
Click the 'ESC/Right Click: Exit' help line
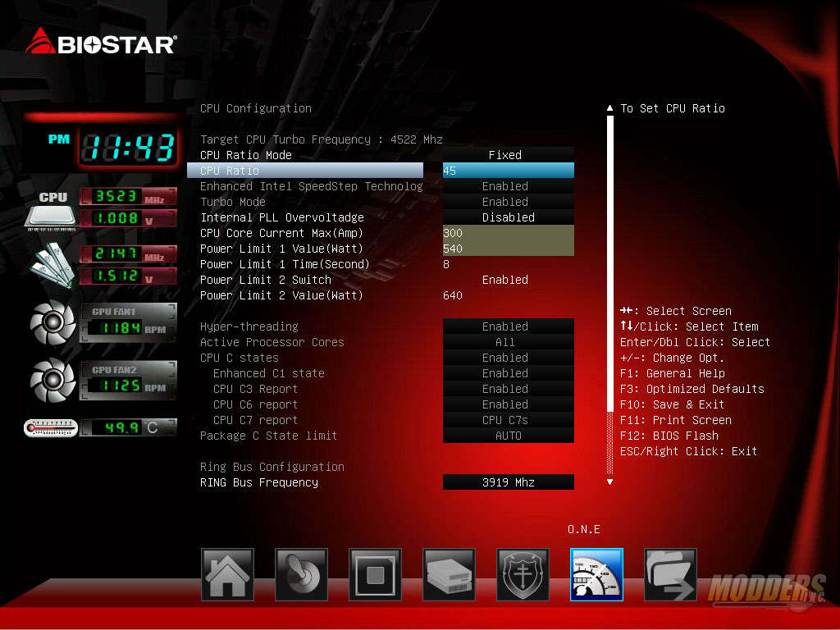click(689, 451)
